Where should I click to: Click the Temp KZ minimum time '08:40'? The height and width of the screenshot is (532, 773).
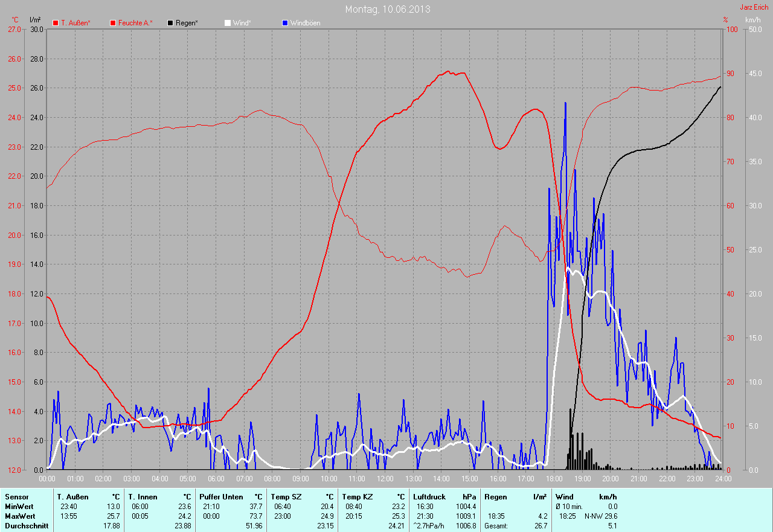tap(354, 507)
